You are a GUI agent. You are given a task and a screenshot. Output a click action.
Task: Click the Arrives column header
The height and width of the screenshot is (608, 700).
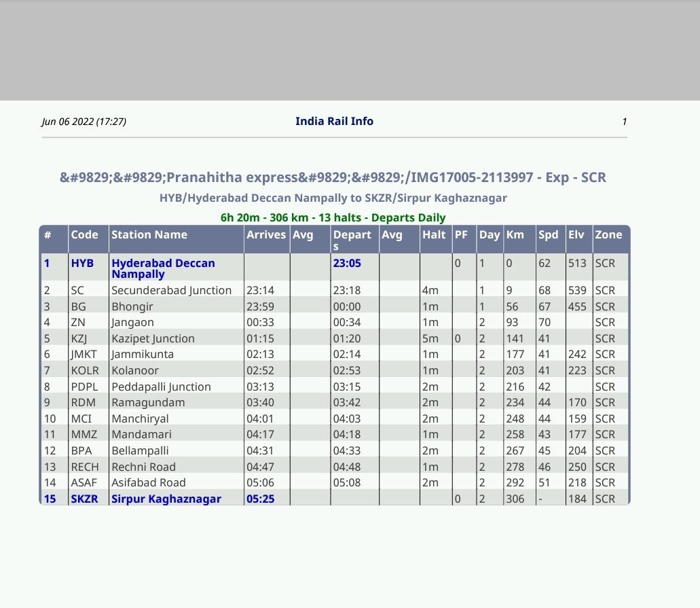click(266, 234)
